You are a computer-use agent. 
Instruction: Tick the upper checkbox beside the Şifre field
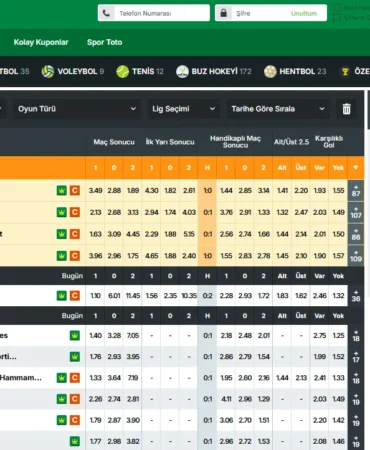click(x=337, y=8)
